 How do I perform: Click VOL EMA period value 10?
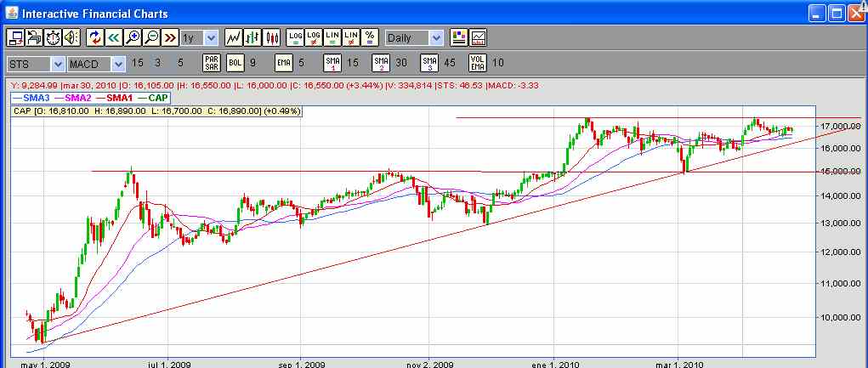(497, 63)
